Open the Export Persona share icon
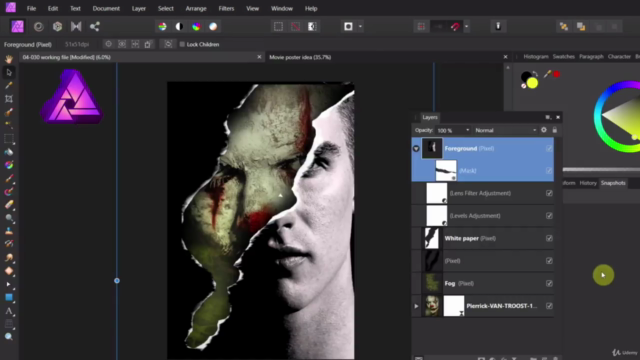The height and width of the screenshot is (360, 640). click(x=95, y=27)
